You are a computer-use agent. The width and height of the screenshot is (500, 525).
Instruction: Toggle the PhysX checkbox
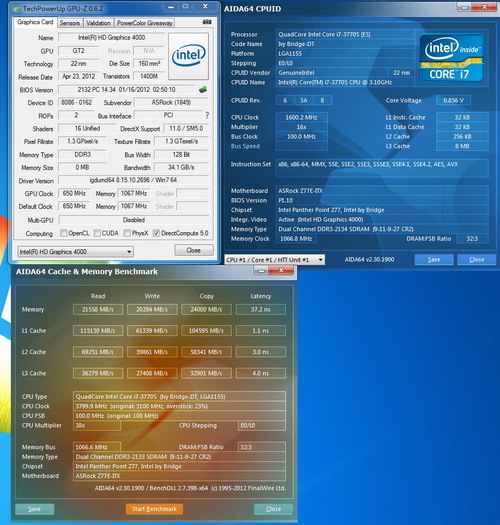[x=127, y=233]
